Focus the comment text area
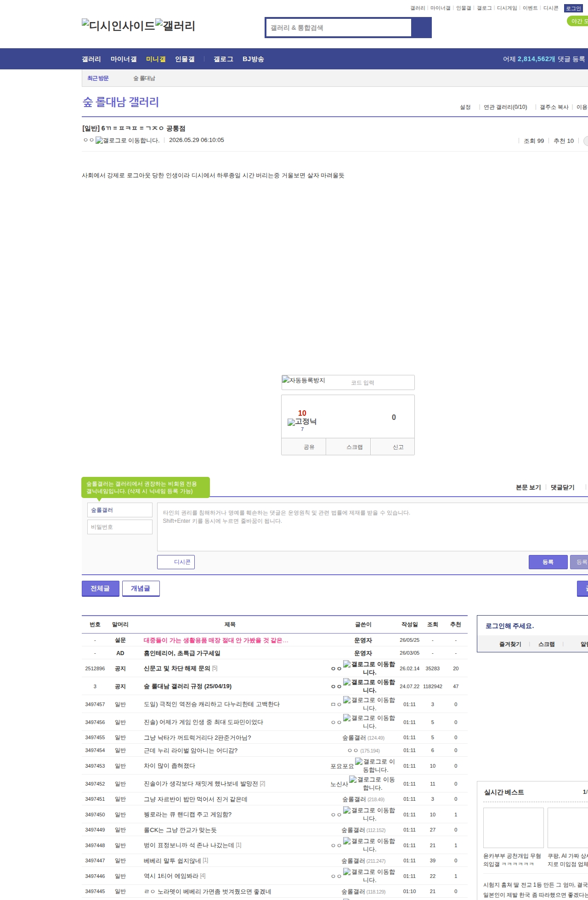588x900 pixels. tap(373, 527)
